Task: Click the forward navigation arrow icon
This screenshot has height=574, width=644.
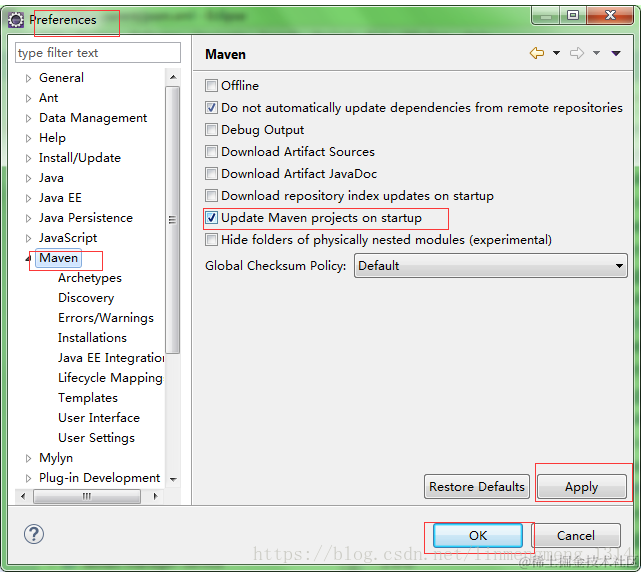Action: coord(578,53)
